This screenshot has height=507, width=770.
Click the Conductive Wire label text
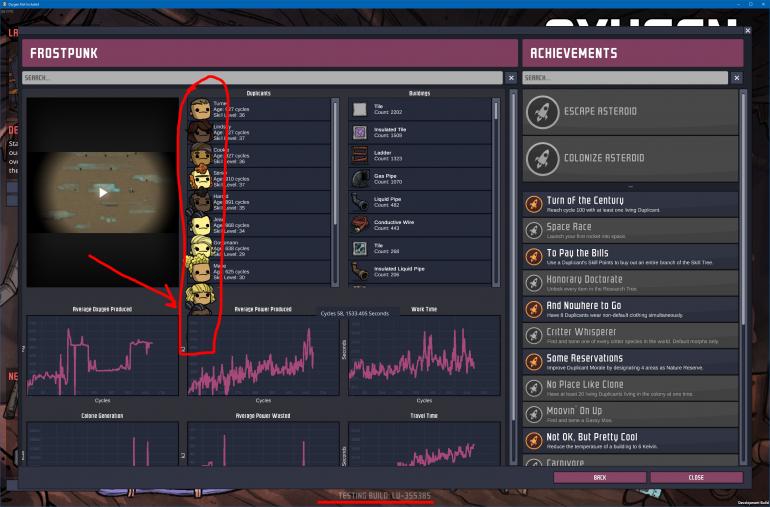[394, 222]
